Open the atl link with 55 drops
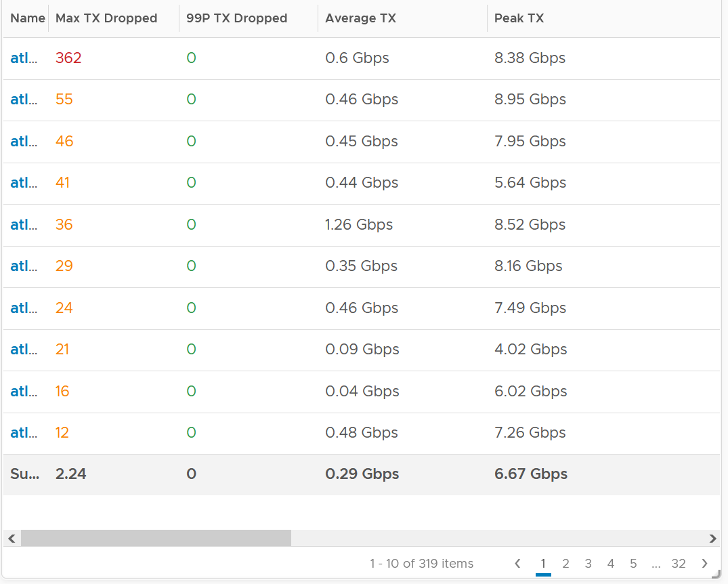This screenshot has width=728, height=584. (x=24, y=100)
